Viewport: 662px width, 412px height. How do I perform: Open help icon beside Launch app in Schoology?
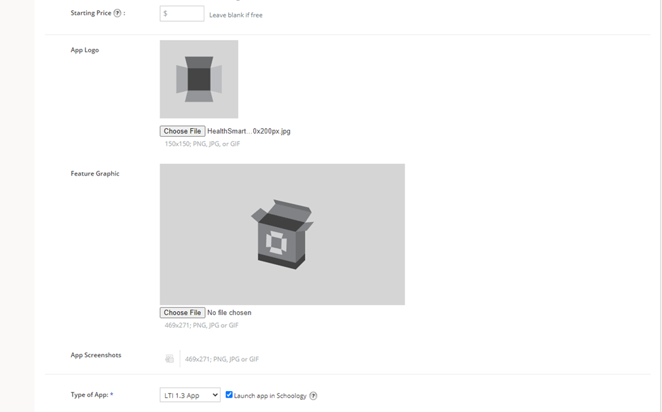coord(313,396)
